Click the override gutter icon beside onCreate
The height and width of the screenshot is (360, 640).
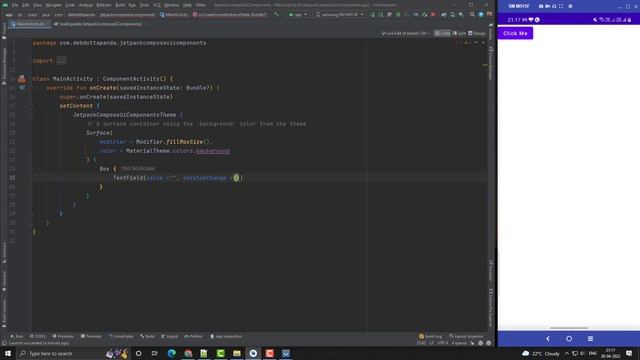click(22, 88)
